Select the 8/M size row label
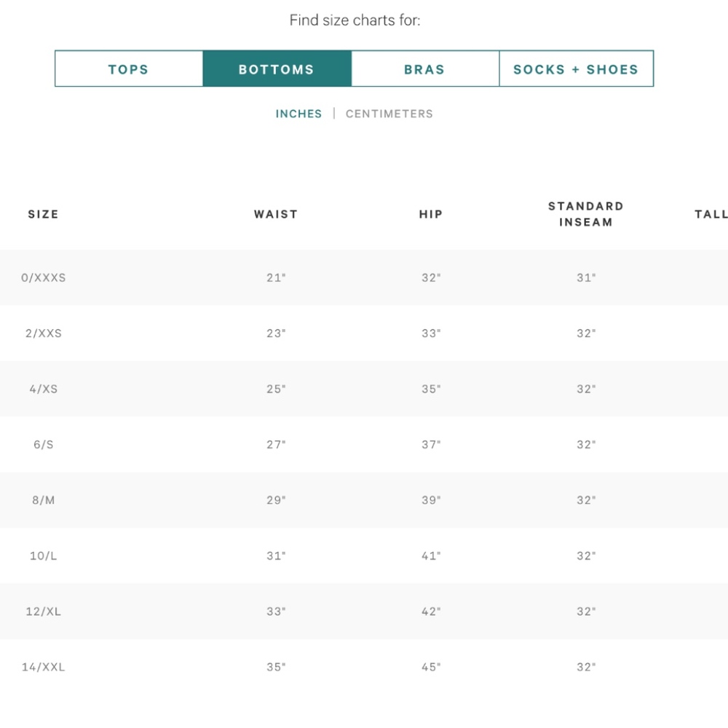The width and height of the screenshot is (728, 728). coord(43,500)
